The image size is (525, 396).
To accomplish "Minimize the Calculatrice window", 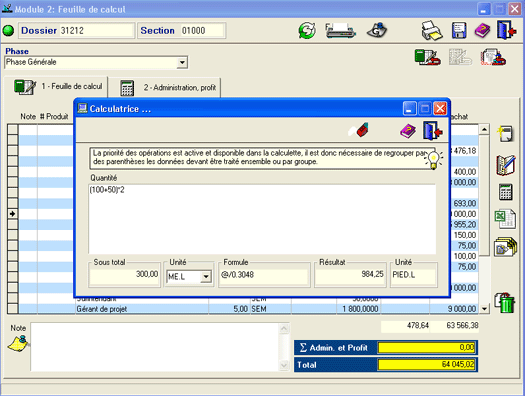I will tap(409, 109).
